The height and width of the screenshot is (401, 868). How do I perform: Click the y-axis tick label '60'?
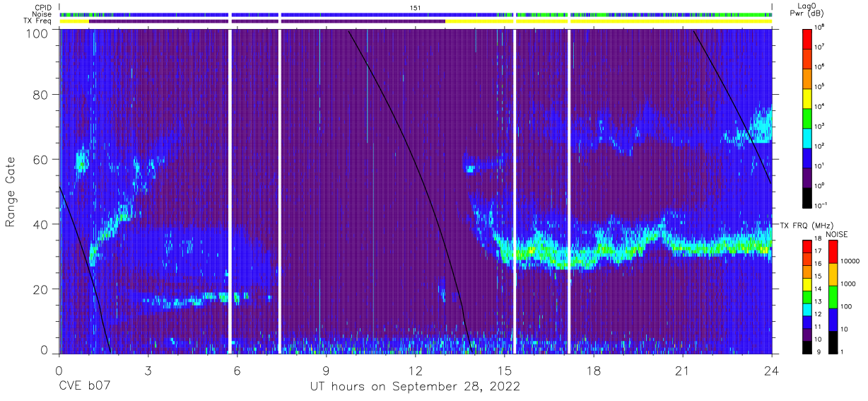(x=40, y=159)
